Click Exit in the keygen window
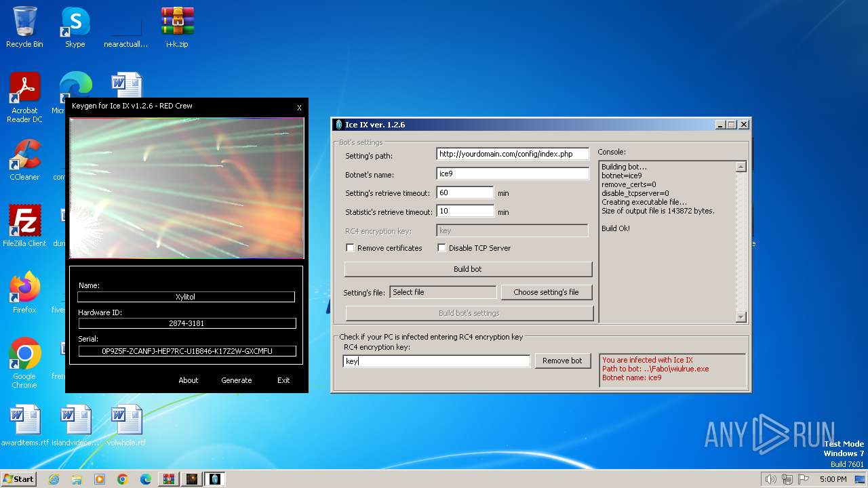Viewport: 868px width, 488px height. tap(283, 380)
